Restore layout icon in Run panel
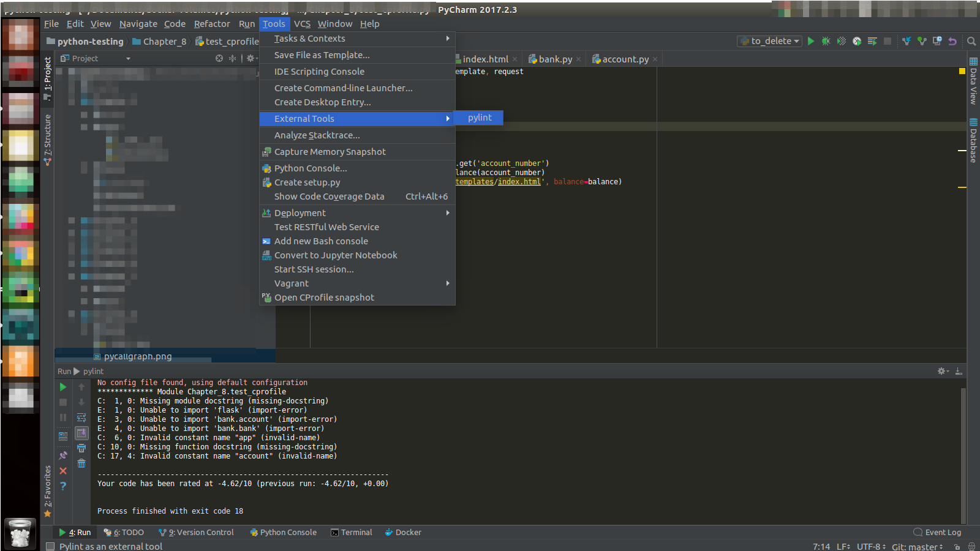The height and width of the screenshot is (551, 980). pyautogui.click(x=63, y=437)
